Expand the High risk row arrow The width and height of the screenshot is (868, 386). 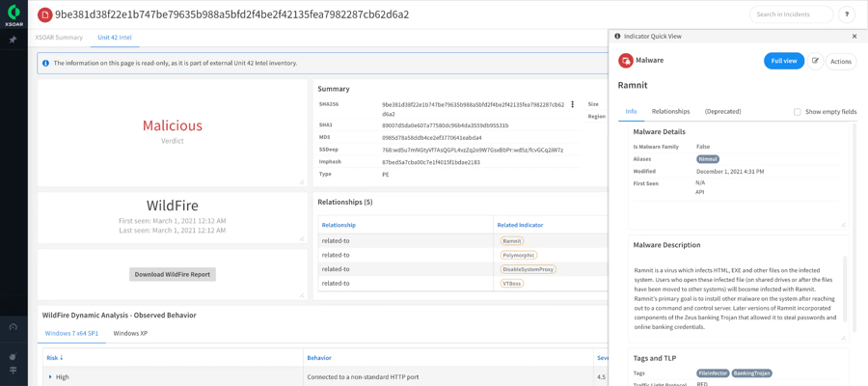coord(50,377)
